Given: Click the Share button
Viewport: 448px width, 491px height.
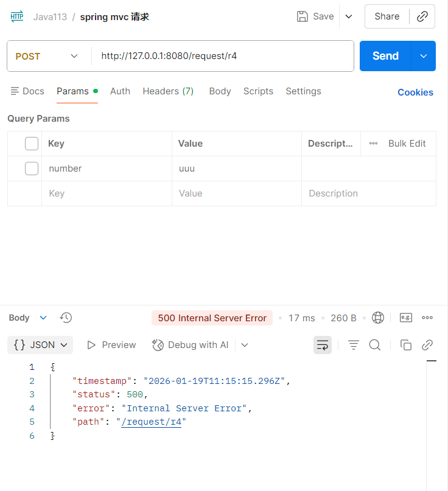Looking at the screenshot, I should pos(387,16).
